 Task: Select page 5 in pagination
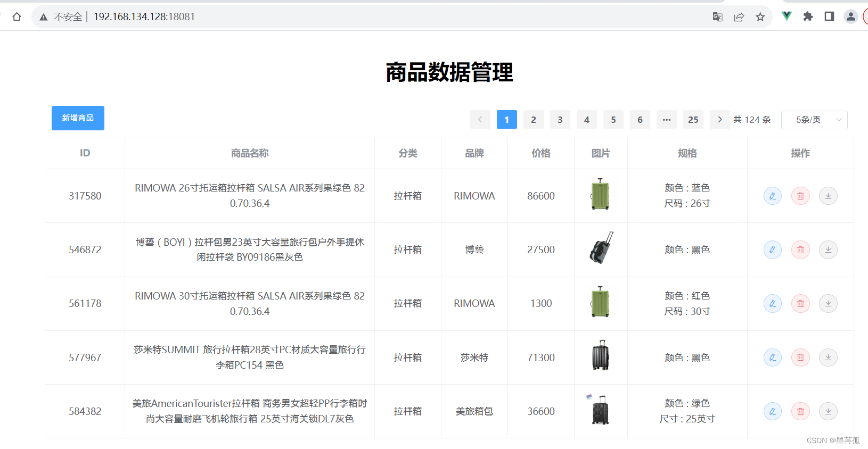click(613, 120)
